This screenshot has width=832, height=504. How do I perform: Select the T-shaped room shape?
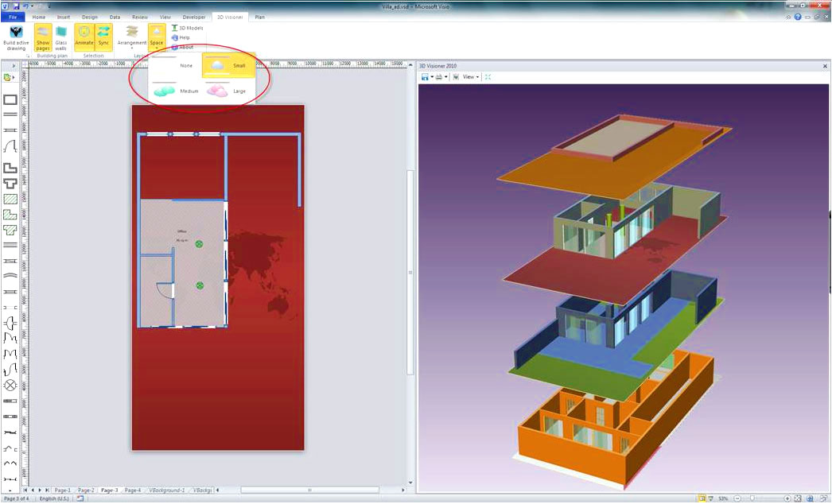click(10, 184)
